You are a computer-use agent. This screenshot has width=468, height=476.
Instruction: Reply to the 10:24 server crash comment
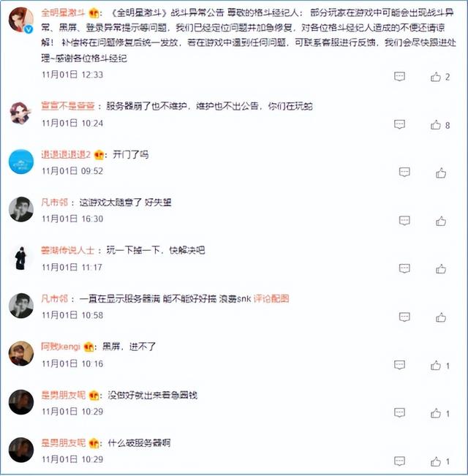(399, 124)
